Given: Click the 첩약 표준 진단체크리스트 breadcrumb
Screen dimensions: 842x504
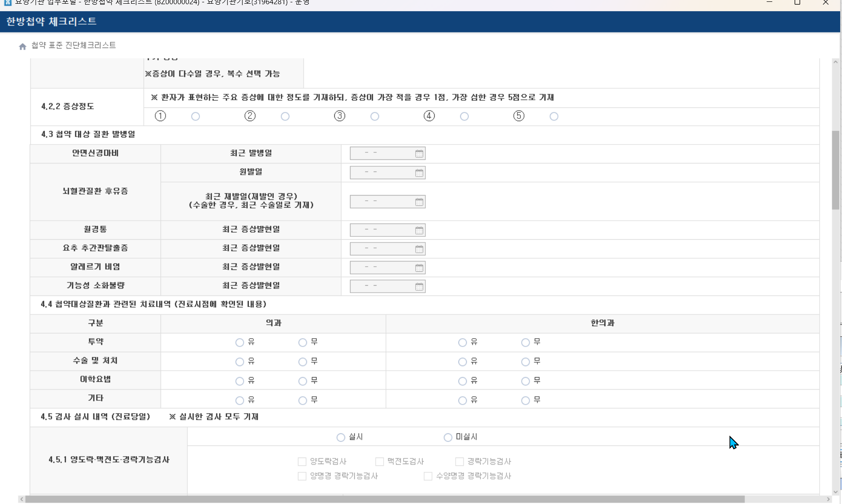Looking at the screenshot, I should [x=73, y=45].
